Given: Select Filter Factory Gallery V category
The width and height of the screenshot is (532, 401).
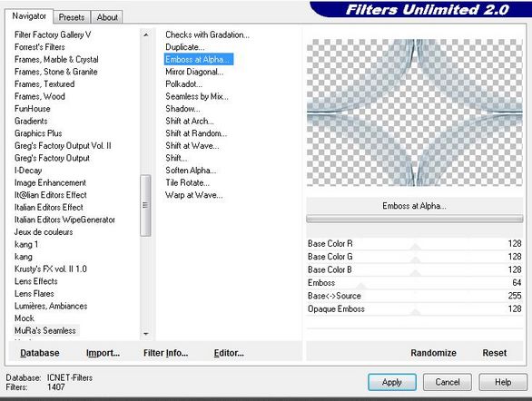Looking at the screenshot, I should 53,34.
